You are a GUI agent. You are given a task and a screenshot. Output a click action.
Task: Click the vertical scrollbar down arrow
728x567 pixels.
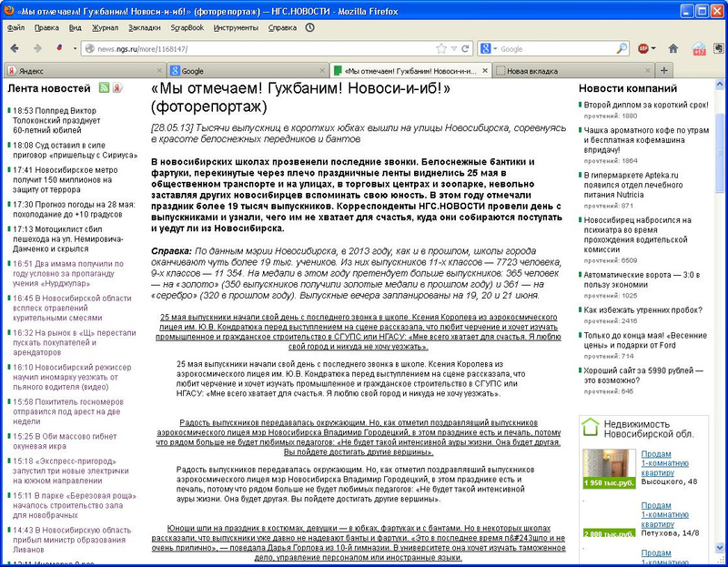[720, 549]
